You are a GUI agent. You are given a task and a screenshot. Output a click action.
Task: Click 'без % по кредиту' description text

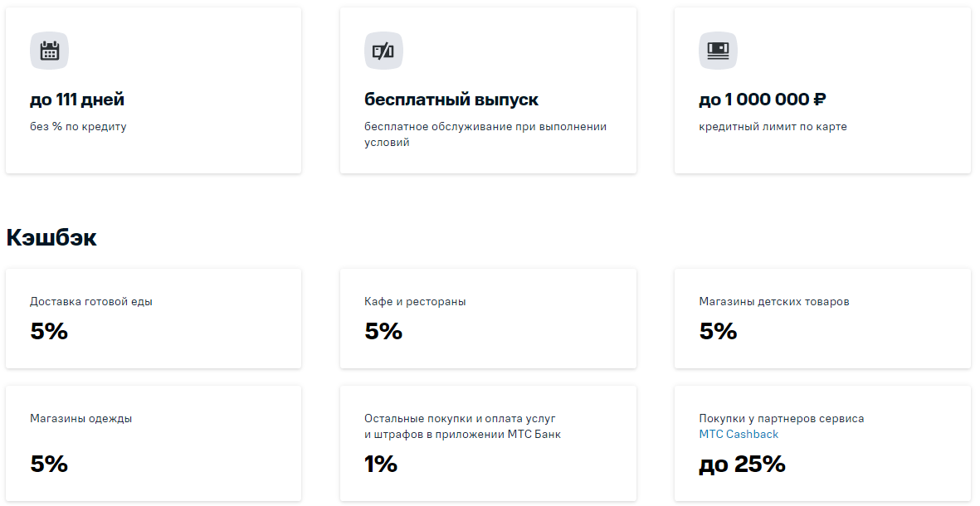(x=78, y=127)
